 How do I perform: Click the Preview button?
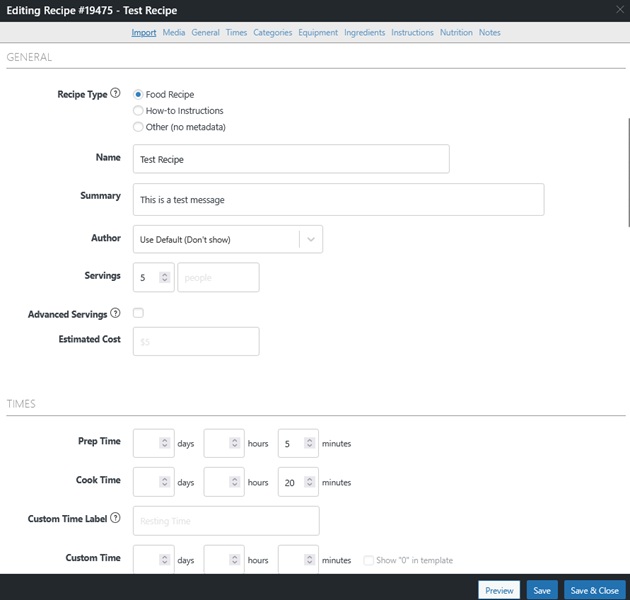pos(499,590)
